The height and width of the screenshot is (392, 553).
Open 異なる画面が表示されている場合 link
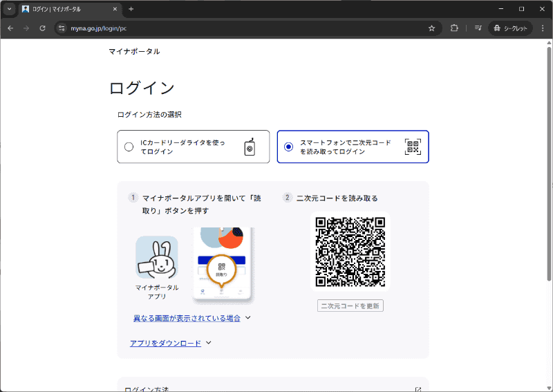click(x=187, y=318)
